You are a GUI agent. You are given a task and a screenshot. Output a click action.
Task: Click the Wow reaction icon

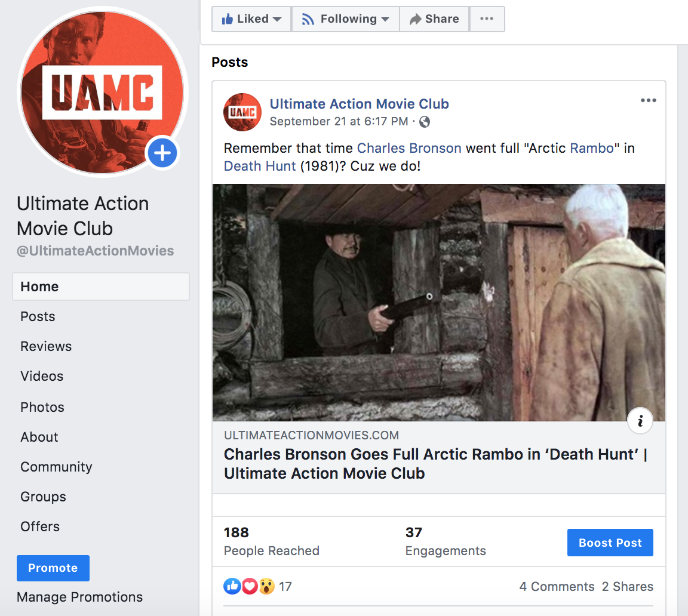(266, 586)
